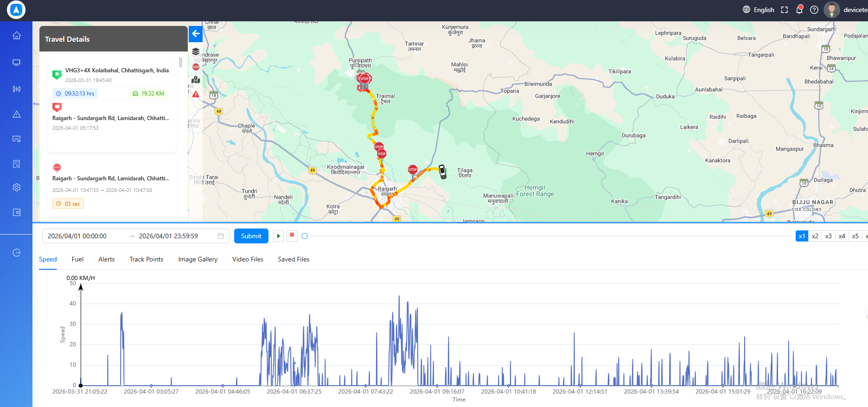The width and height of the screenshot is (868, 407).
Task: Open the alerts triangle sidebar icon
Action: [17, 114]
